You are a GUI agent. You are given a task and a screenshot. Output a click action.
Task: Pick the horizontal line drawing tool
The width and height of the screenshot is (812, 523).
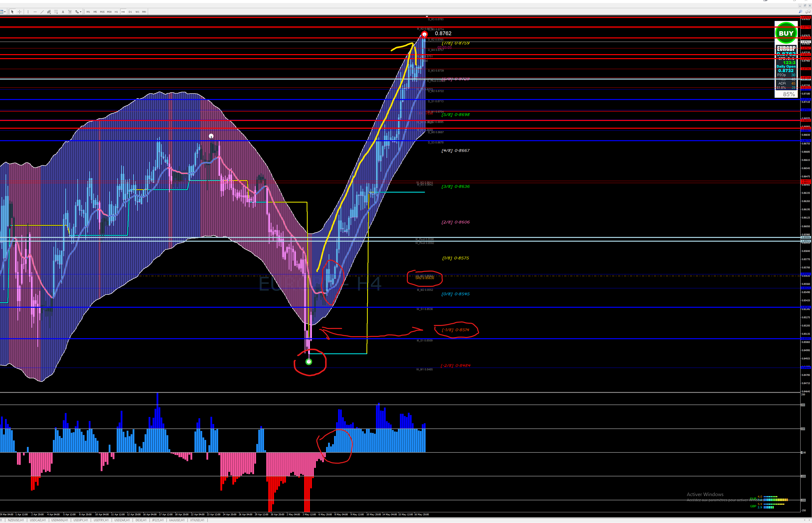tap(35, 12)
